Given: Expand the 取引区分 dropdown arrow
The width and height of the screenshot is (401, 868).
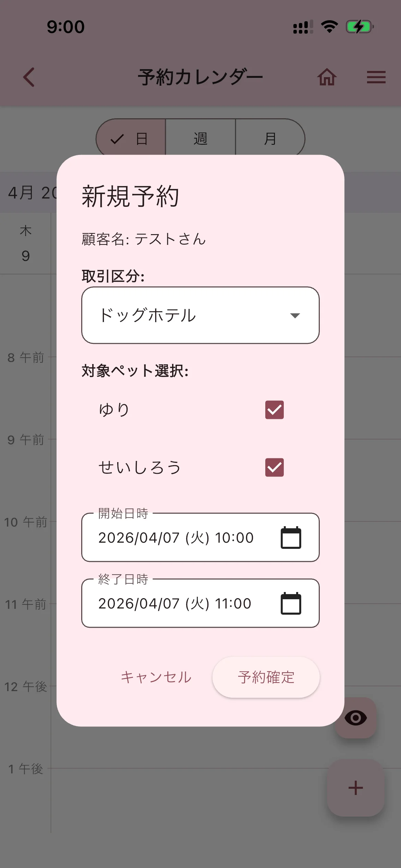Looking at the screenshot, I should click(x=295, y=315).
